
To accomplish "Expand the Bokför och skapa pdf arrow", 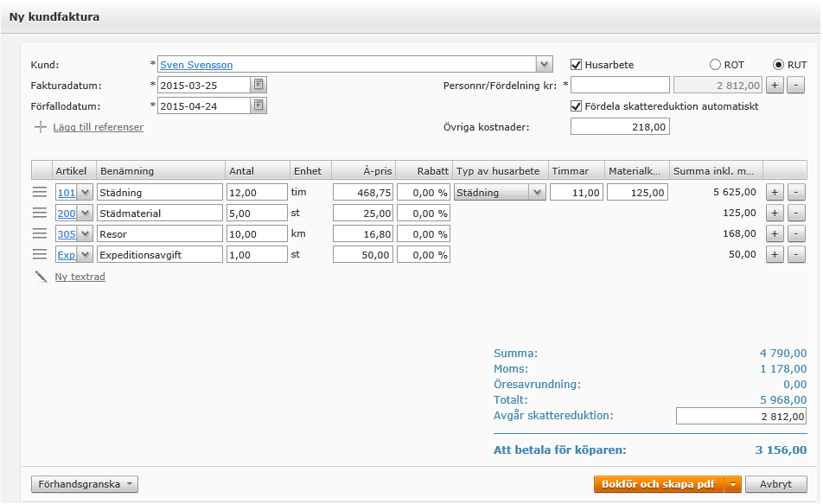I will click(x=733, y=484).
